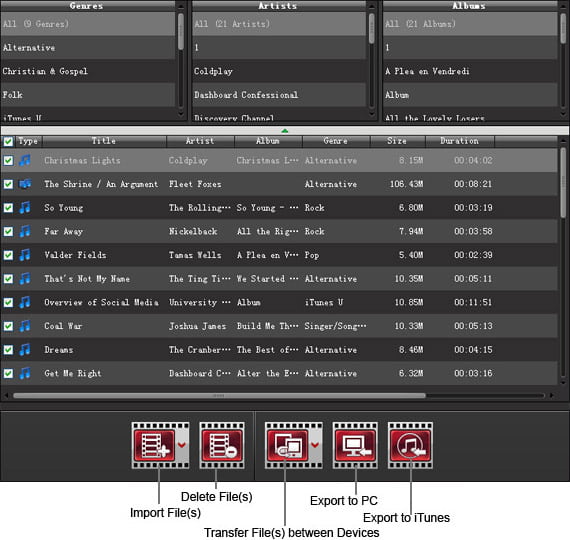Click the Import File(s) film icon
The image size is (570, 540).
point(154,445)
